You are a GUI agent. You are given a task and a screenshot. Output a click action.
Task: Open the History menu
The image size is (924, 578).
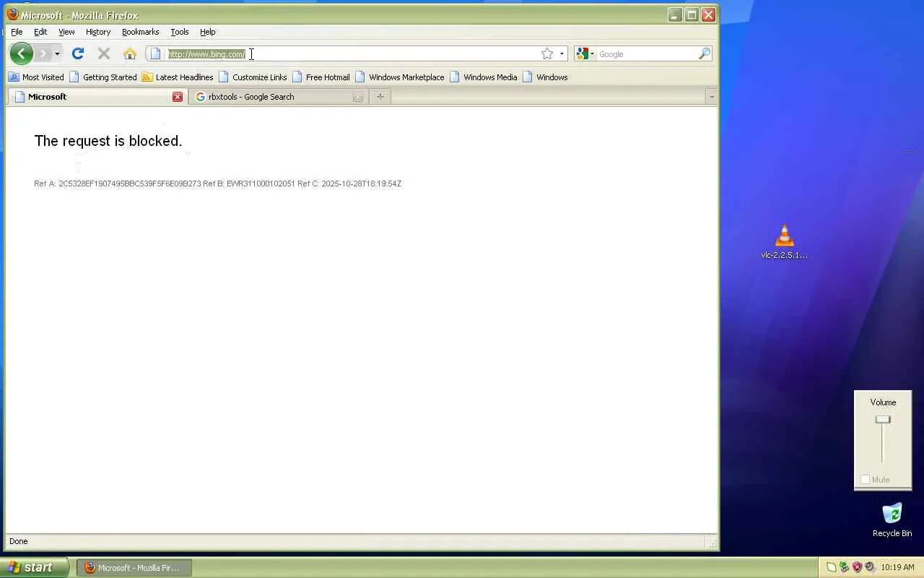tap(98, 32)
